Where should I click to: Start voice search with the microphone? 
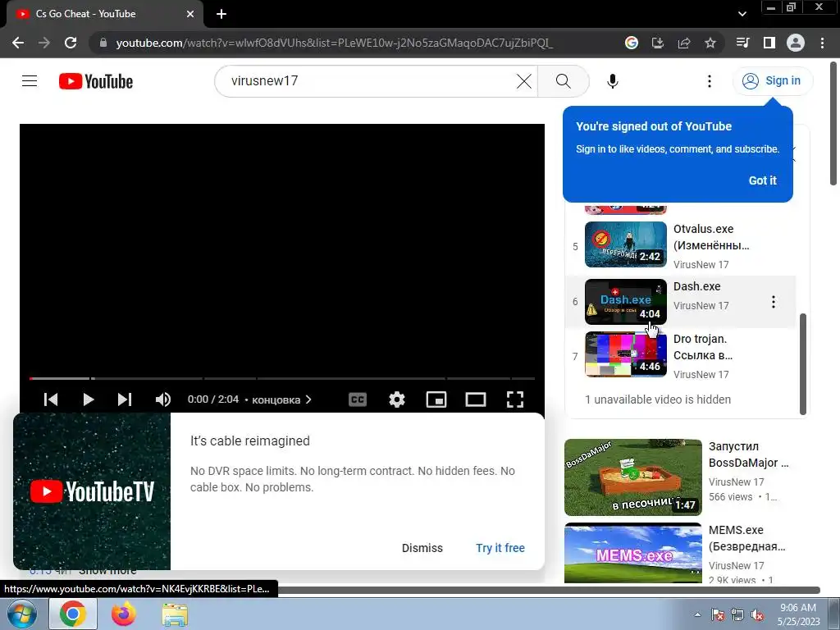tap(612, 81)
